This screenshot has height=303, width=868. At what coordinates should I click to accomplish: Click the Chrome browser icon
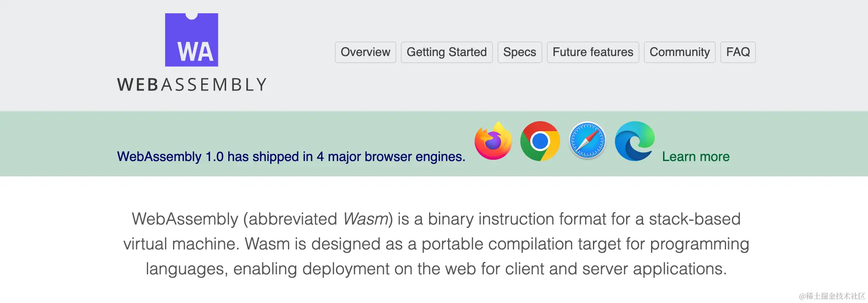coord(540,141)
